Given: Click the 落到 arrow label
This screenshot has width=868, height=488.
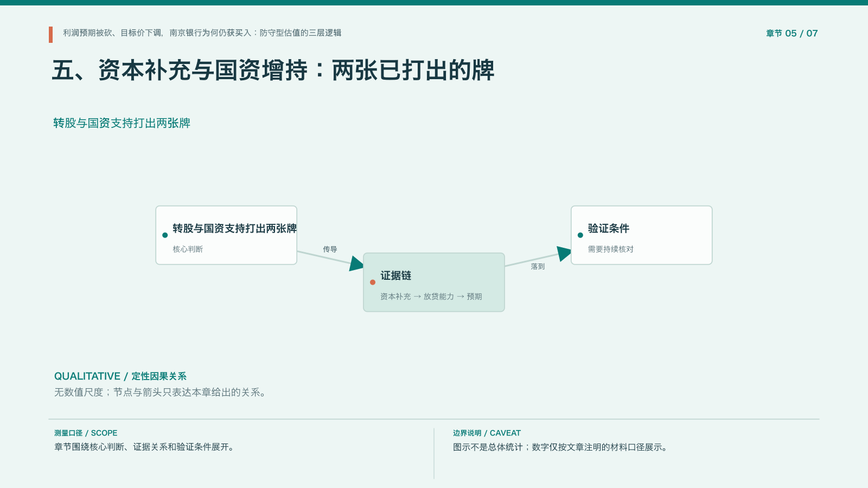Looking at the screenshot, I should [538, 267].
